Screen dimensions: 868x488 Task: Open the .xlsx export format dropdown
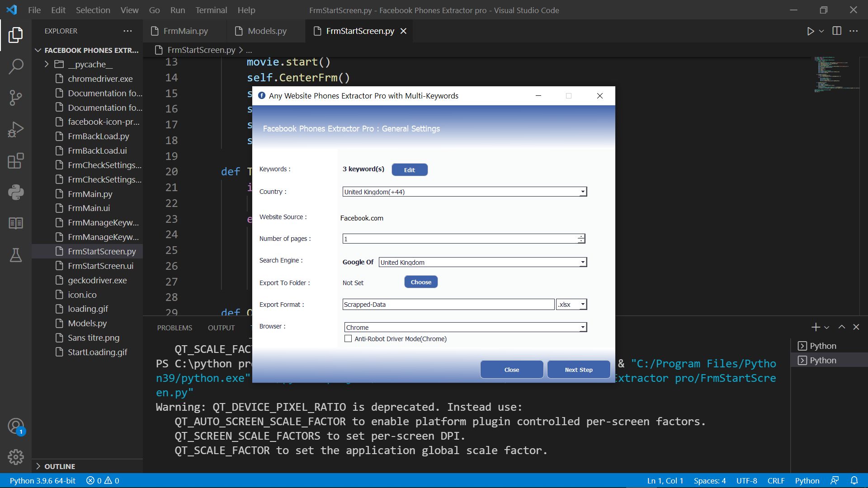click(571, 305)
